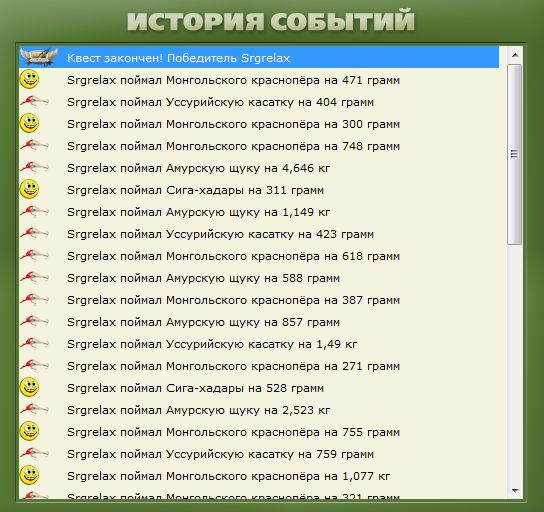The height and width of the screenshot is (512, 544).
Task: Select 'Амурскую щуку на 4,646 кг' entry
Action: (259, 168)
